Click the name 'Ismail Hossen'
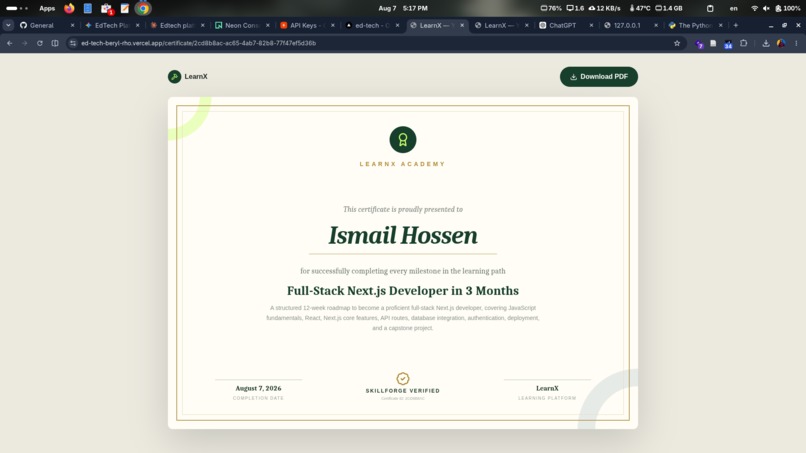Screen dimensions: 806x453 [x=402, y=235]
